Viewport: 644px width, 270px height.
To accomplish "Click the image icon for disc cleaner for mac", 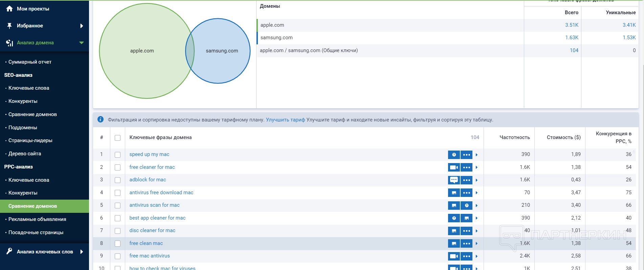I will [454, 231].
